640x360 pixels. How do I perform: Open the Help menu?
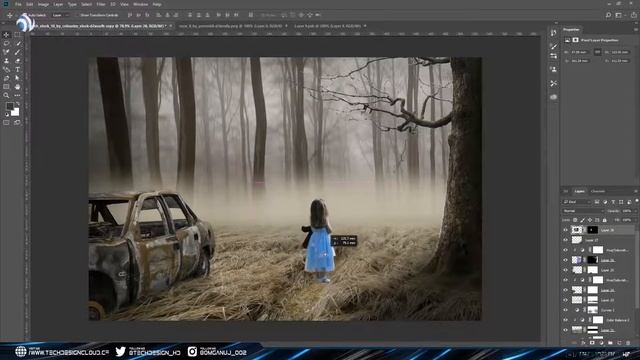157,4
